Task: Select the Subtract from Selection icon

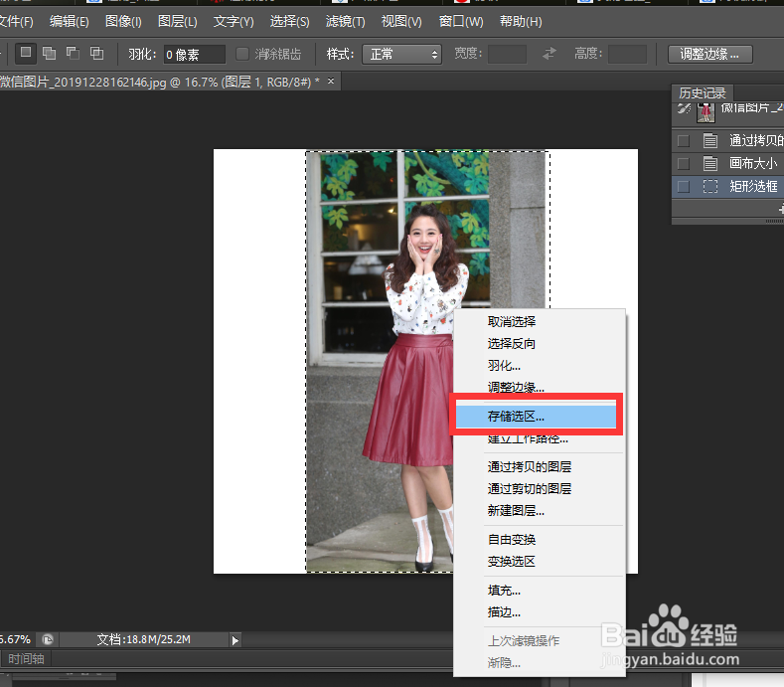Action: pos(73,53)
